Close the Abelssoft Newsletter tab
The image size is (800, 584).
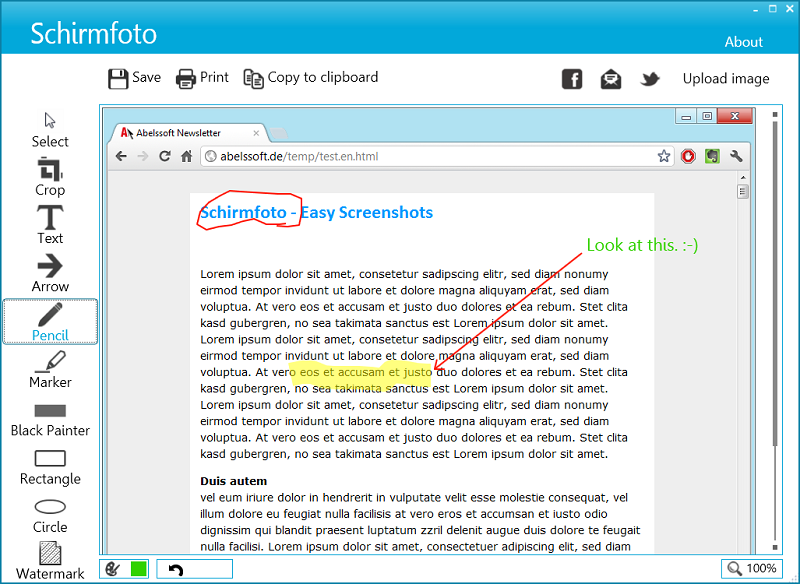(256, 133)
